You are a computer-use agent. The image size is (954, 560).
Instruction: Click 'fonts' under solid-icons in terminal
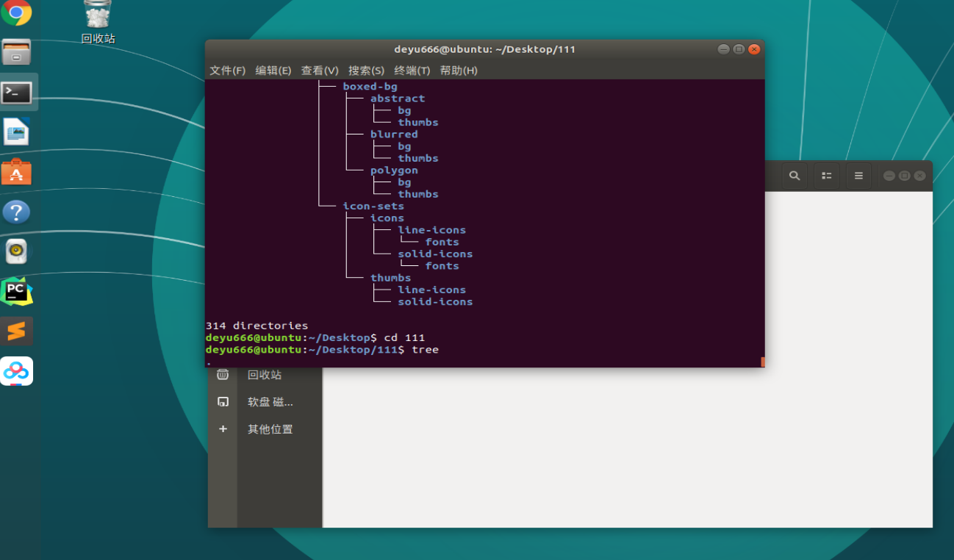pos(442,266)
